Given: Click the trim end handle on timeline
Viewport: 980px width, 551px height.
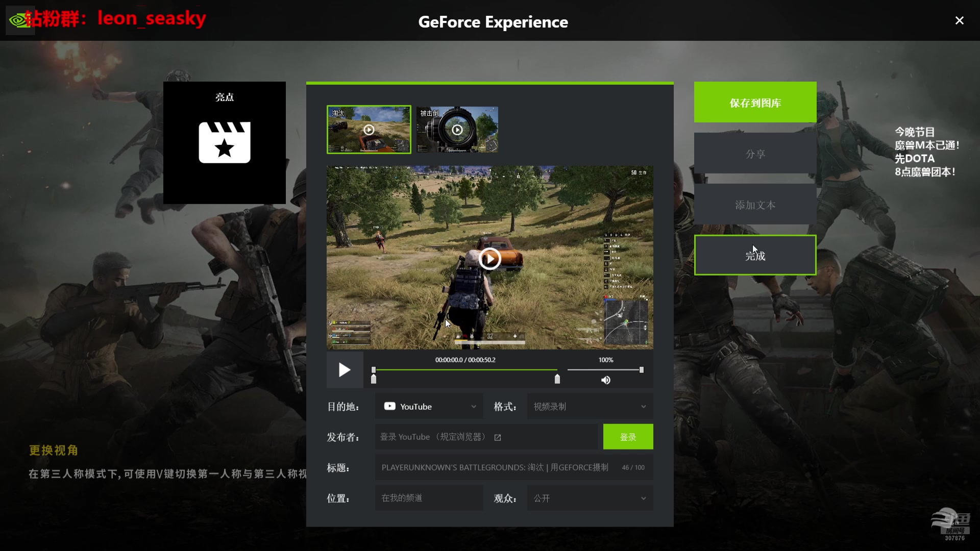Looking at the screenshot, I should [x=557, y=379].
